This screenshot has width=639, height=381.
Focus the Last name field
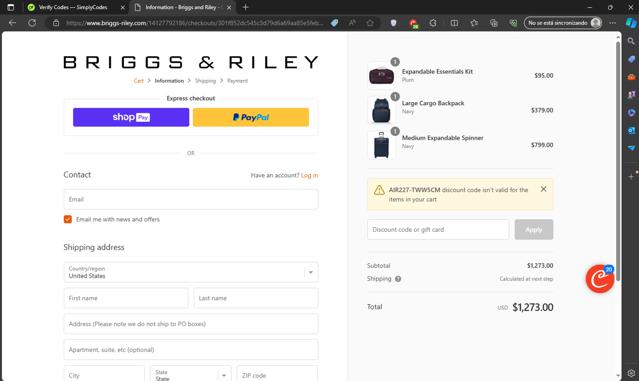[x=256, y=298]
